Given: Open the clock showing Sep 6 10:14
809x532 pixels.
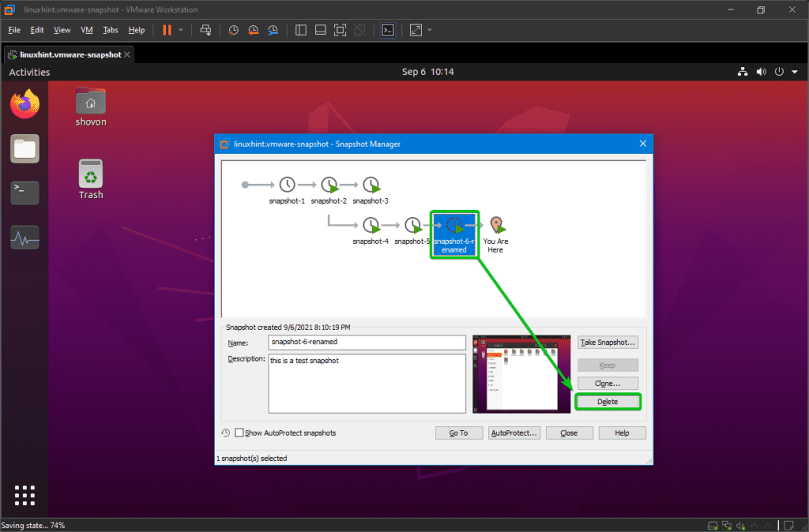Looking at the screenshot, I should click(427, 72).
